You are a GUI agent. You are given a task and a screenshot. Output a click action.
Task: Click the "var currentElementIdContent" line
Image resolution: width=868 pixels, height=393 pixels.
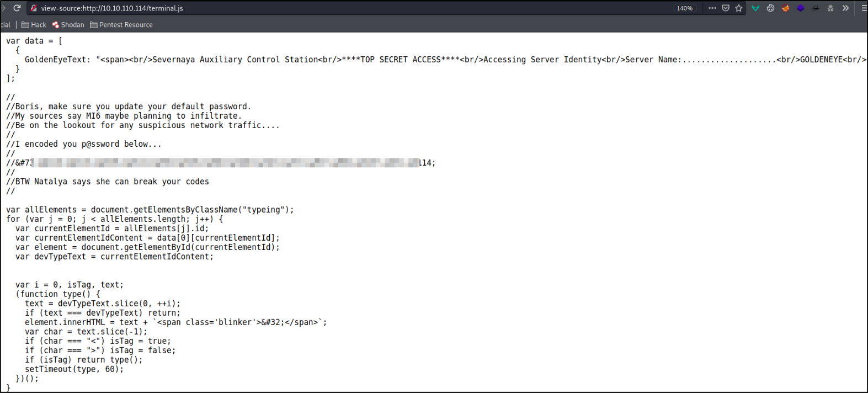147,238
